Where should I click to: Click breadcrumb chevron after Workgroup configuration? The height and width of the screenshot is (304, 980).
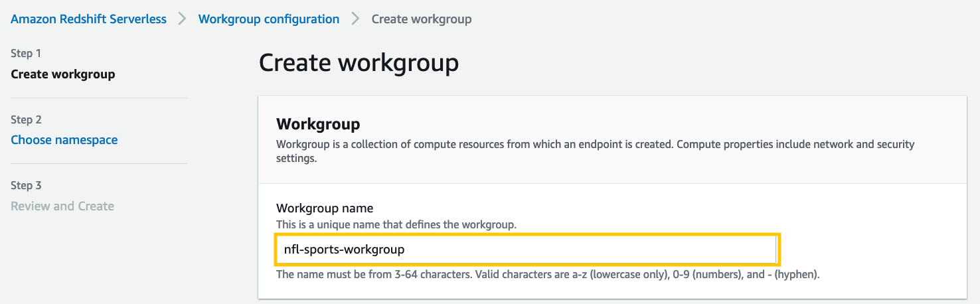356,19
